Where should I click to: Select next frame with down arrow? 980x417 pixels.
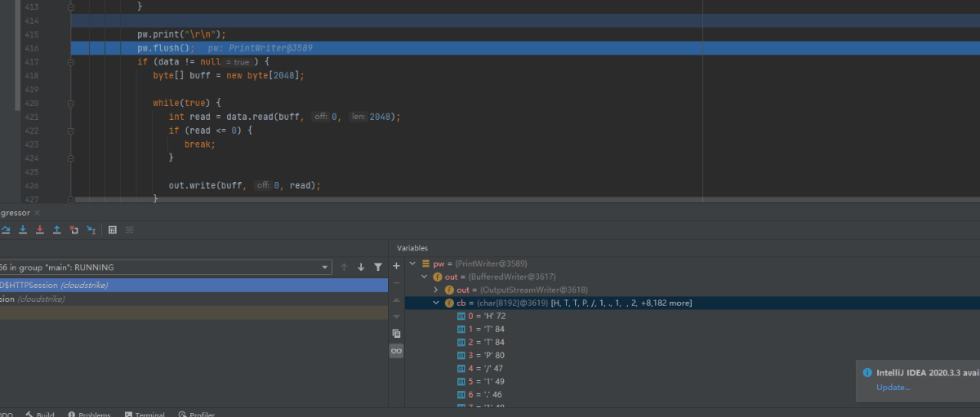361,267
